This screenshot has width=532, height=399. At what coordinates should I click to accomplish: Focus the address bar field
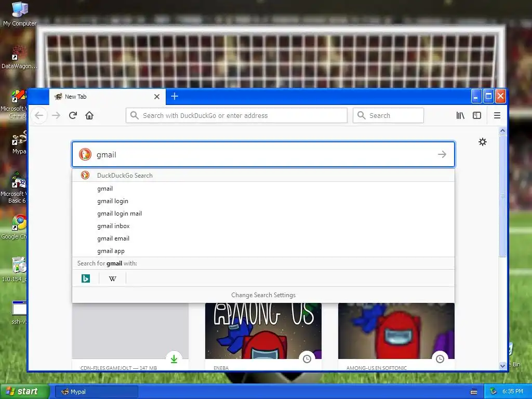coord(236,115)
